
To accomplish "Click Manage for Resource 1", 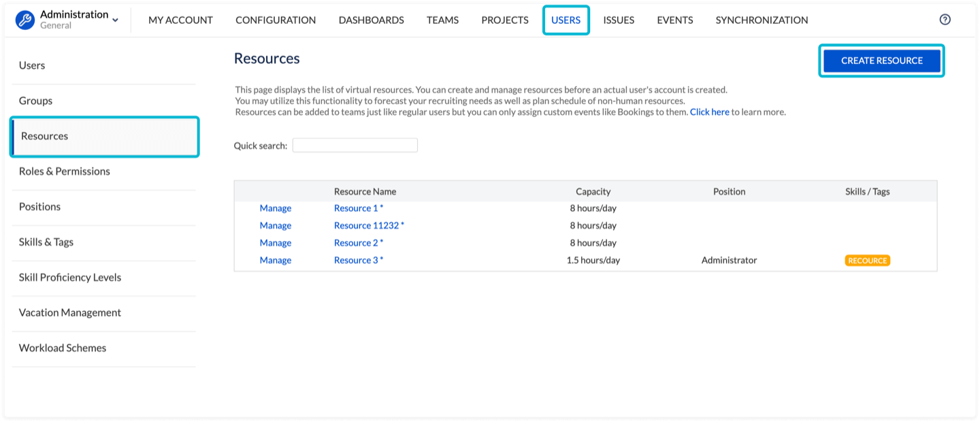I will (x=275, y=208).
